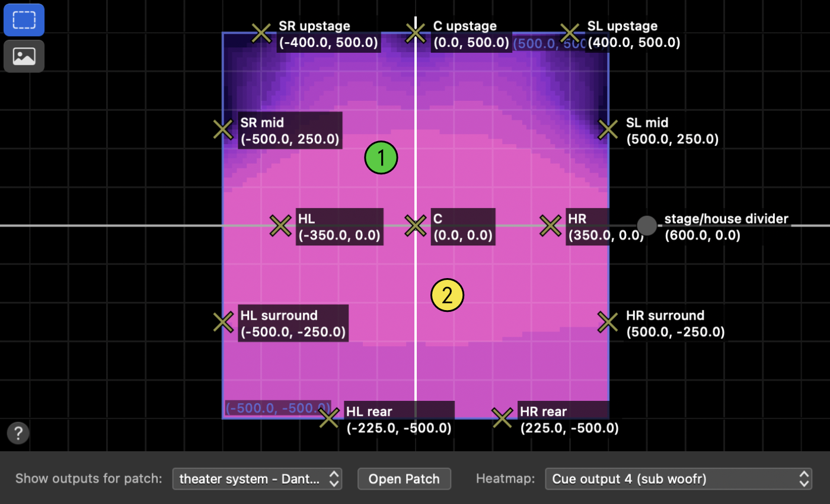Select the HR surround speaker cross
Image resolution: width=830 pixels, height=504 pixels.
pyautogui.click(x=607, y=322)
